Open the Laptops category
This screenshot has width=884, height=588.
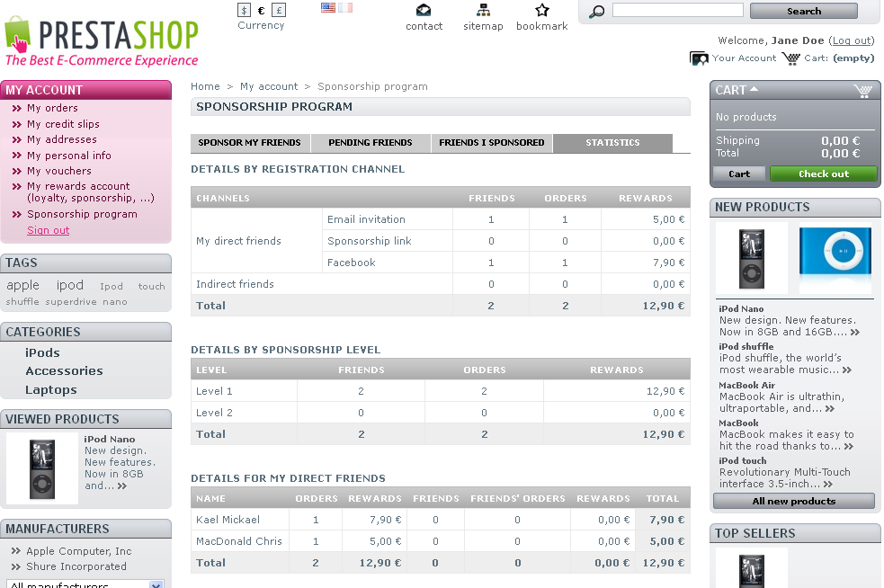[x=50, y=390]
